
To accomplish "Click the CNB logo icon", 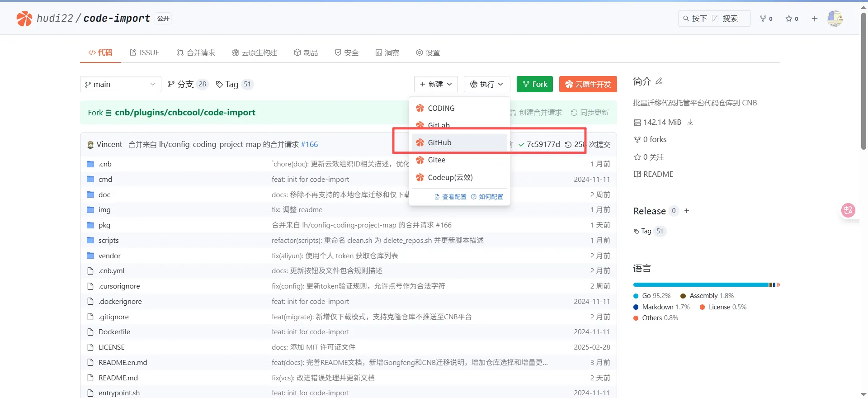I will (24, 19).
